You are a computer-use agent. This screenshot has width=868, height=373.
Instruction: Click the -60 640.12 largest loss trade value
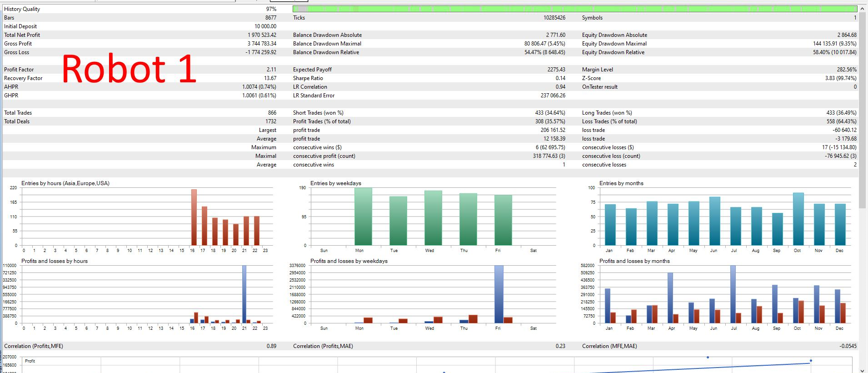tap(845, 130)
